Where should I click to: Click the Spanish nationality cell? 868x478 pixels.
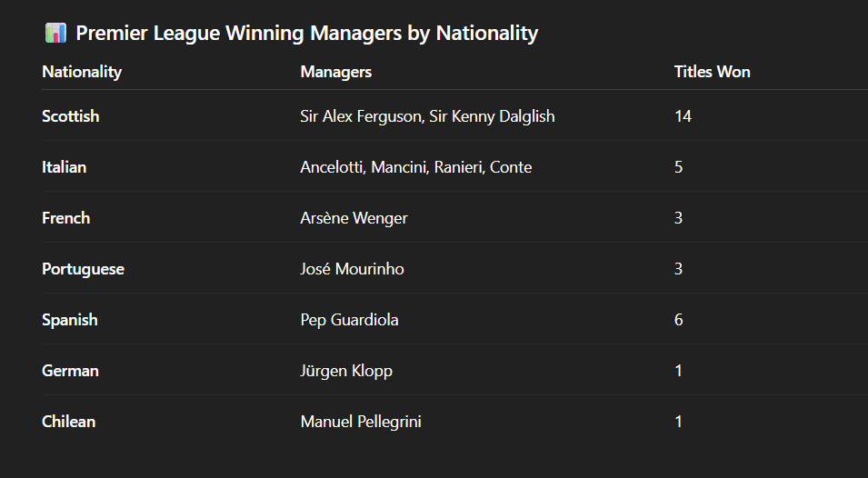click(70, 320)
